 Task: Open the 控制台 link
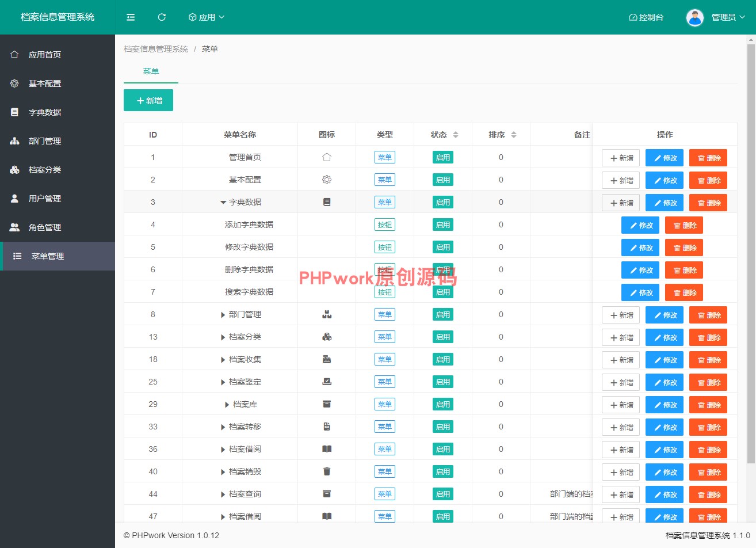tap(646, 17)
